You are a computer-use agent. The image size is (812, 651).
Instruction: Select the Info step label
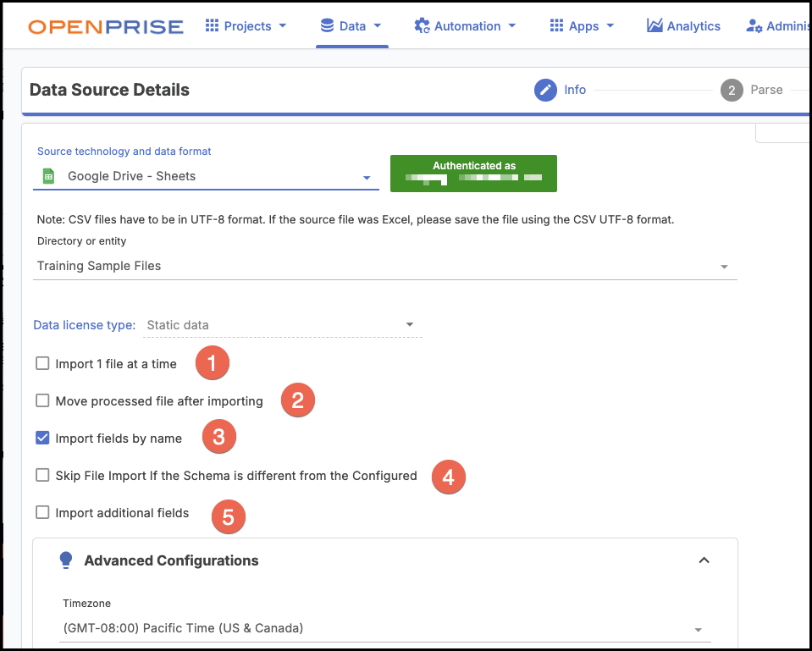[x=575, y=90]
